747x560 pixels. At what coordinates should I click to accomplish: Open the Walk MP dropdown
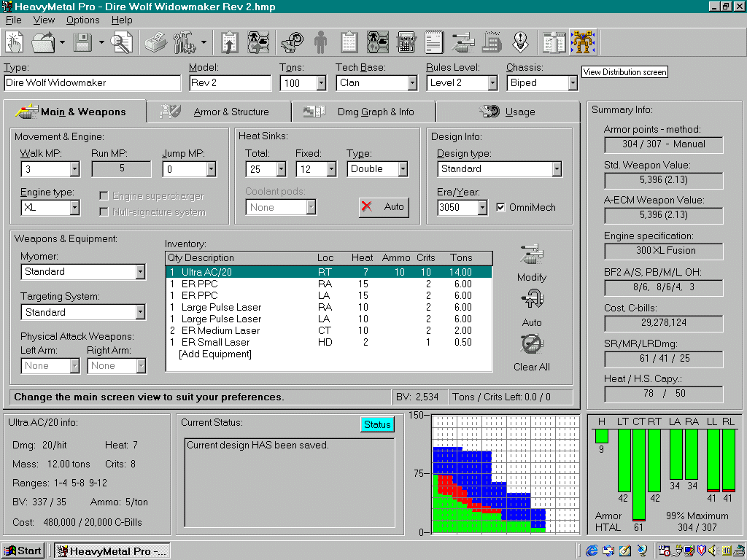(74, 169)
